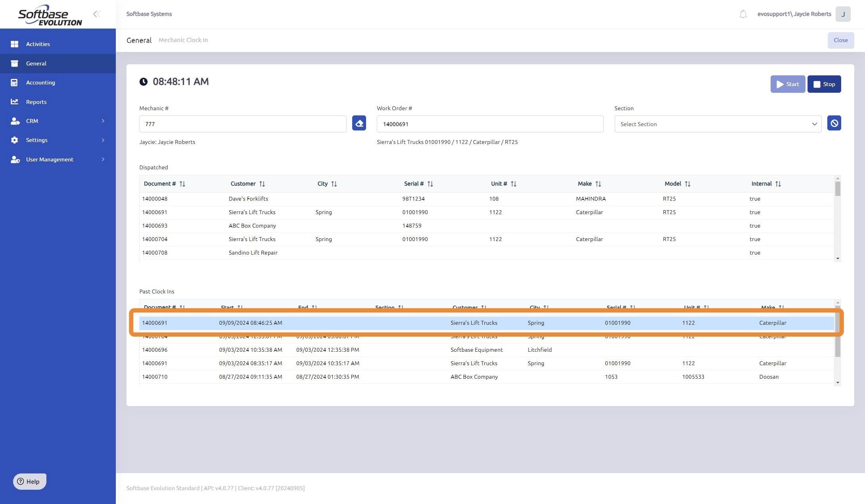Go to Reports in sidebar

(36, 102)
